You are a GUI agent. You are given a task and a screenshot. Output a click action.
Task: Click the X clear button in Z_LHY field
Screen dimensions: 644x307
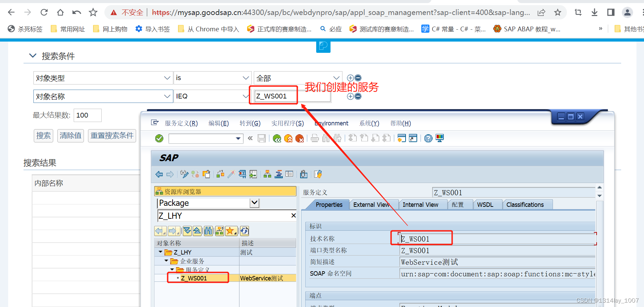pyautogui.click(x=293, y=216)
